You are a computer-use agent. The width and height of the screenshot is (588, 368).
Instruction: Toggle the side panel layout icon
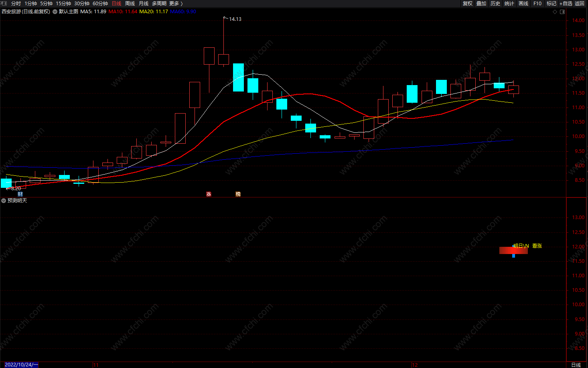pos(562,12)
